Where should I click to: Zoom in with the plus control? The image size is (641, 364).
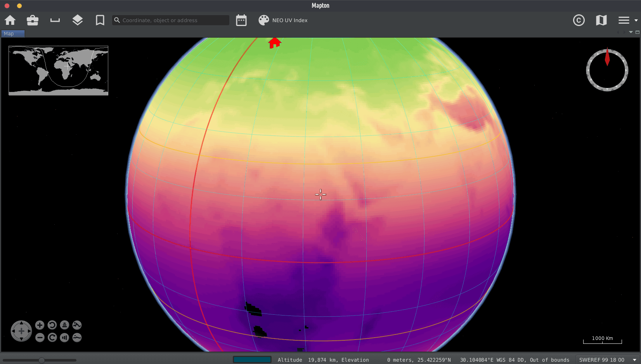(40, 325)
